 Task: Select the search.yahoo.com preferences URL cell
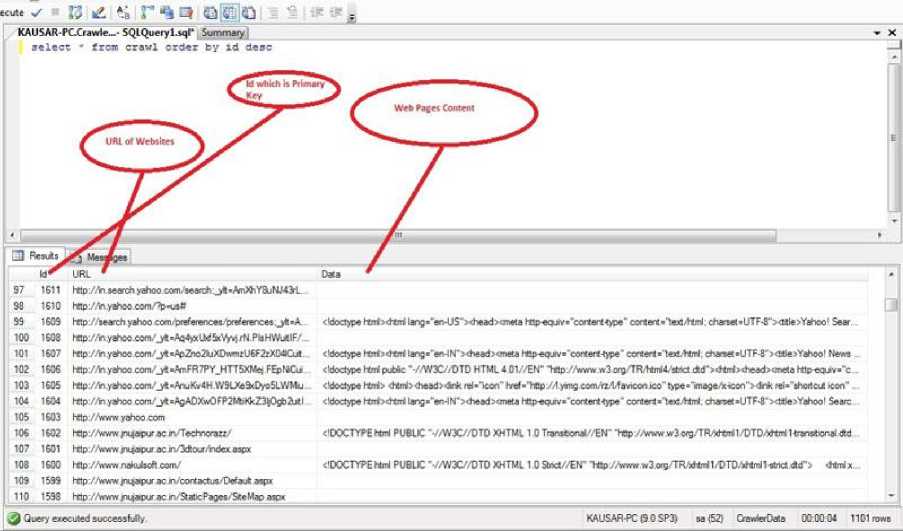click(192, 321)
